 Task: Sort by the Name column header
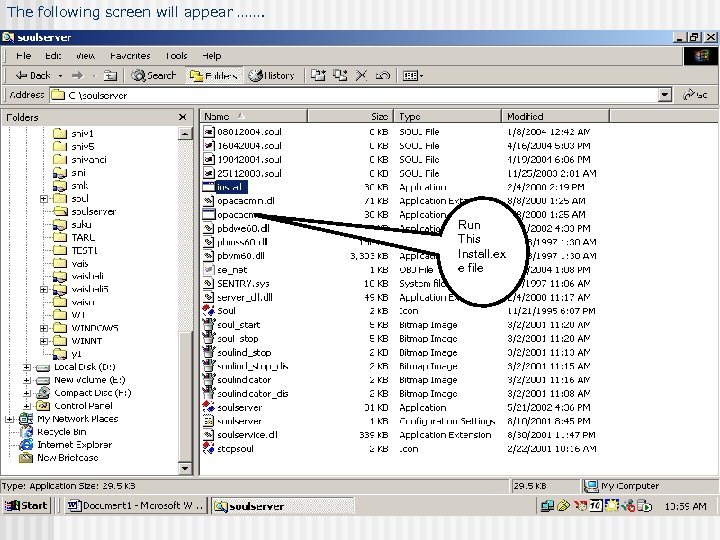tap(253, 116)
